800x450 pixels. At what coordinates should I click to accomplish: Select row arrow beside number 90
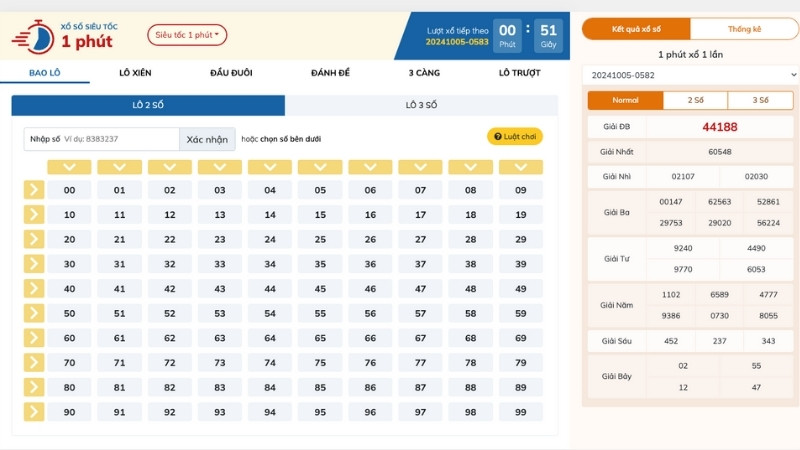coord(34,412)
